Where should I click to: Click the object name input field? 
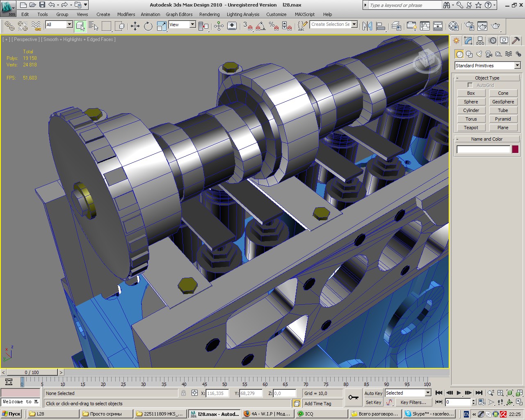483,149
